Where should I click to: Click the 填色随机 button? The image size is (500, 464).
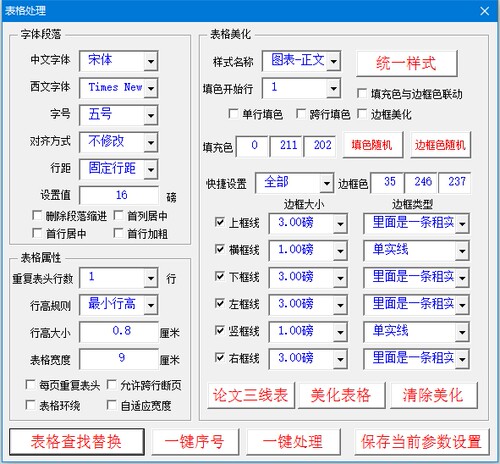point(373,145)
